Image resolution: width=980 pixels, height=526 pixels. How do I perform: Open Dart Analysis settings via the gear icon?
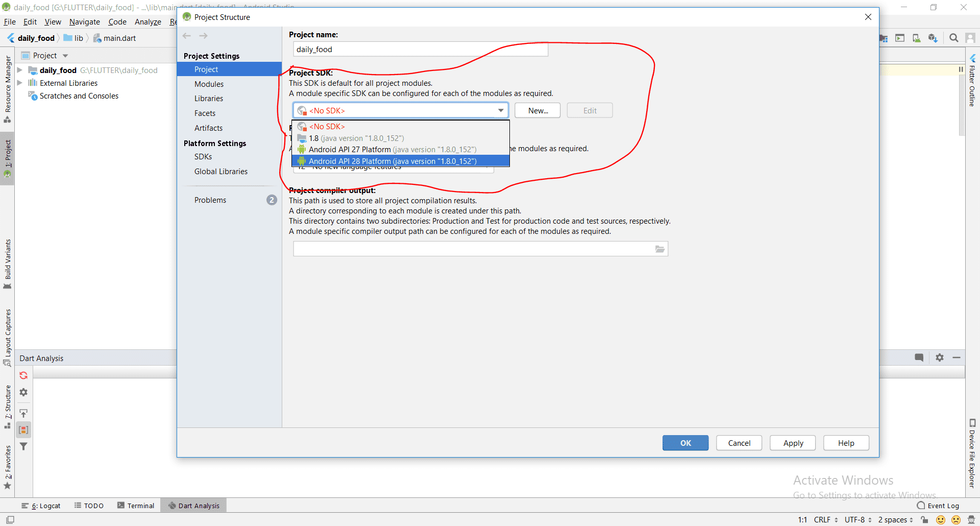pyautogui.click(x=23, y=392)
